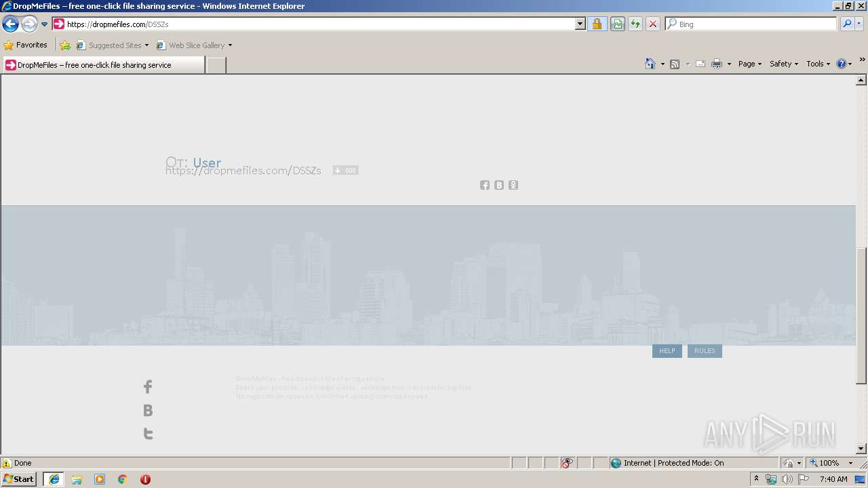The height and width of the screenshot is (488, 868).
Task: Open the footer VK icon
Action: click(148, 410)
